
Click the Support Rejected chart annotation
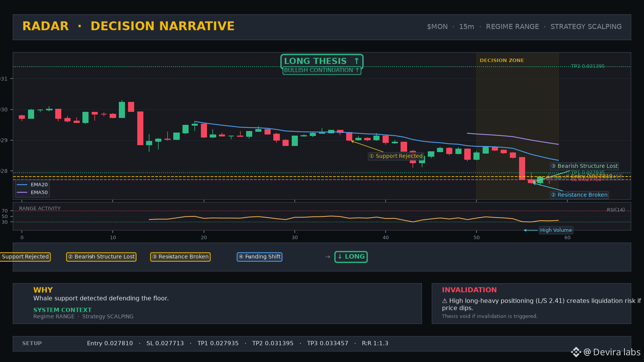tap(396, 156)
